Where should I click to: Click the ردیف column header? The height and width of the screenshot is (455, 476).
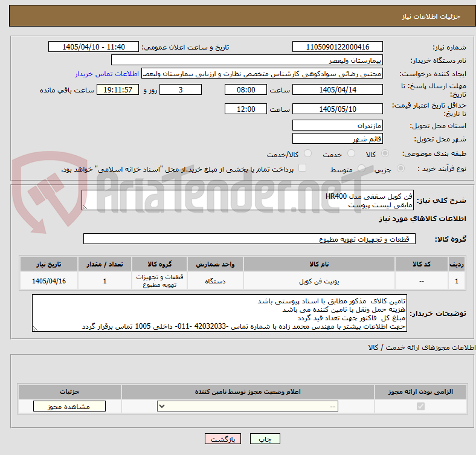tap(457, 264)
